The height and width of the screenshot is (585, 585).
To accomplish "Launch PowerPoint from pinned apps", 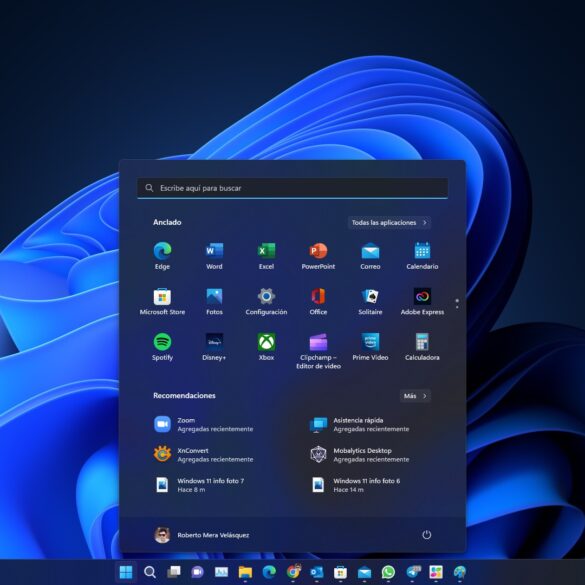I will (318, 256).
